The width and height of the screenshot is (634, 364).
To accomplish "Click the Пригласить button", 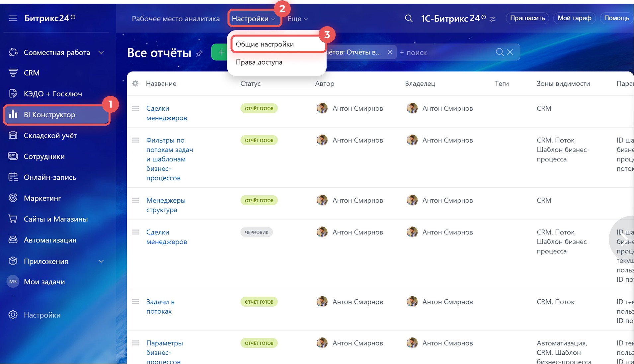I will point(527,18).
